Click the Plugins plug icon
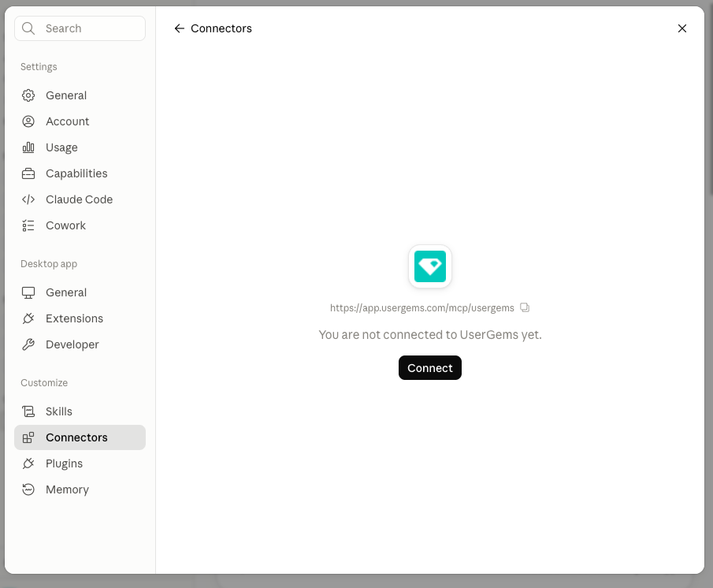Image resolution: width=713 pixels, height=588 pixels. (28, 463)
